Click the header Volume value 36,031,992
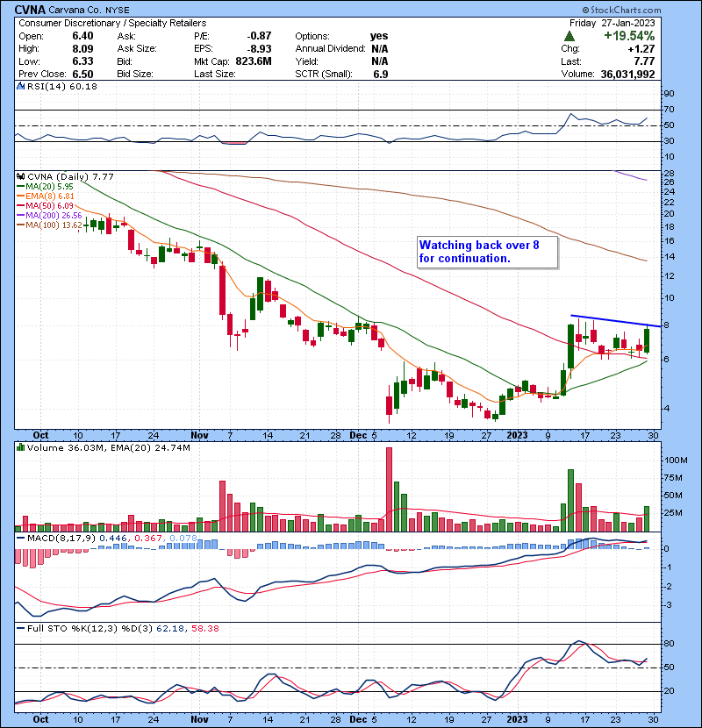Image resolution: width=702 pixels, height=728 pixels. [627, 75]
